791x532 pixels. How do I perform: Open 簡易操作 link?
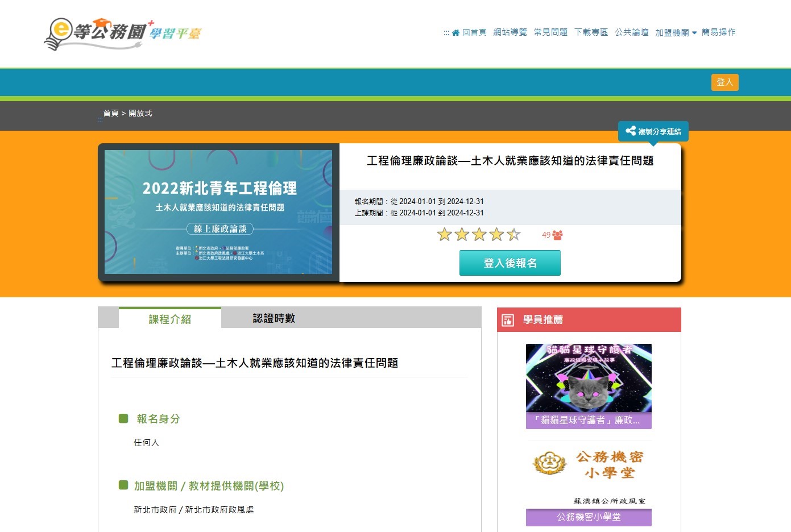[718, 32]
